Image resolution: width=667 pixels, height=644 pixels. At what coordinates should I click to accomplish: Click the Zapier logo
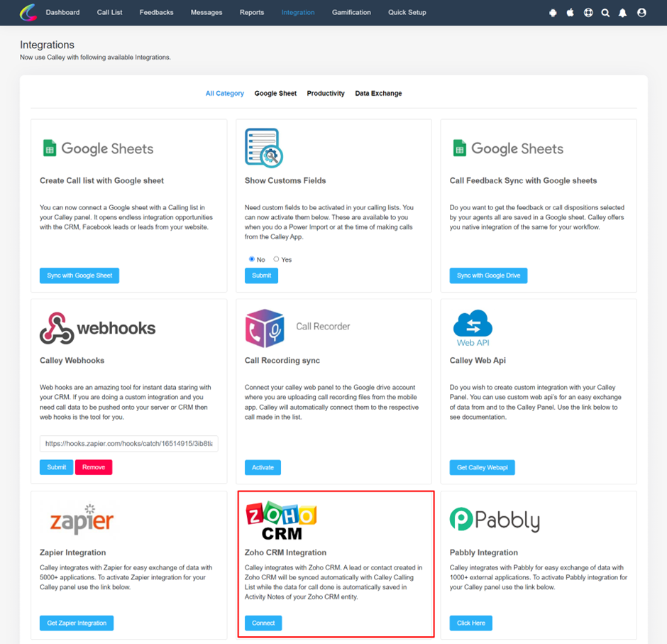coord(82,520)
